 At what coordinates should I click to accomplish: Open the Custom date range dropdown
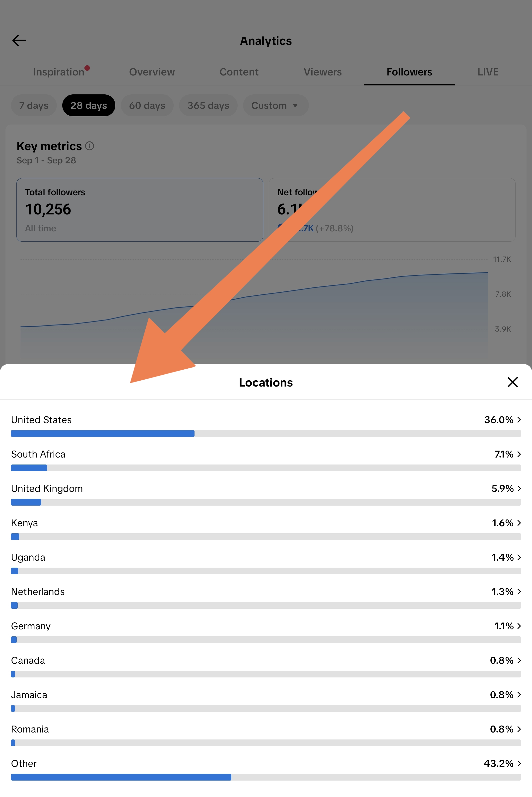[x=275, y=106]
